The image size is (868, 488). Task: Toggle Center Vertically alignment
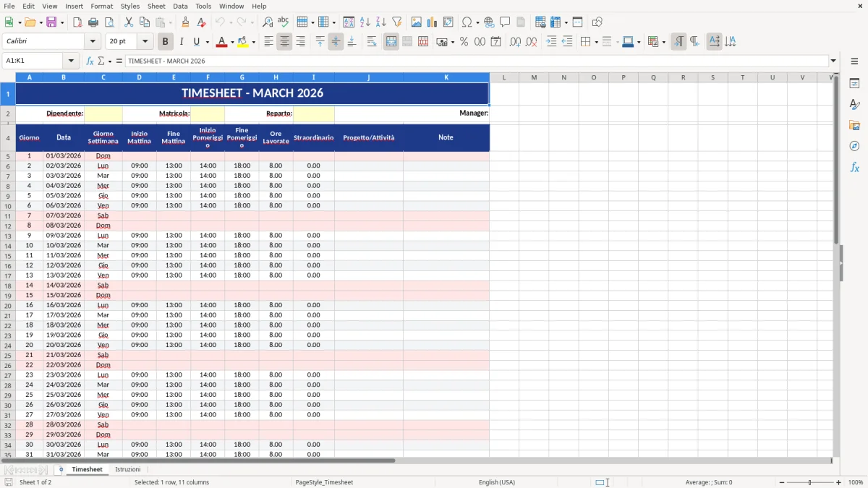(x=336, y=42)
